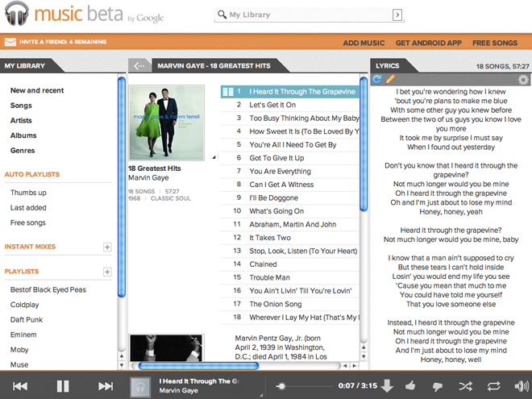Pause the current song
The height and width of the screenshot is (399, 532).
[x=63, y=386]
